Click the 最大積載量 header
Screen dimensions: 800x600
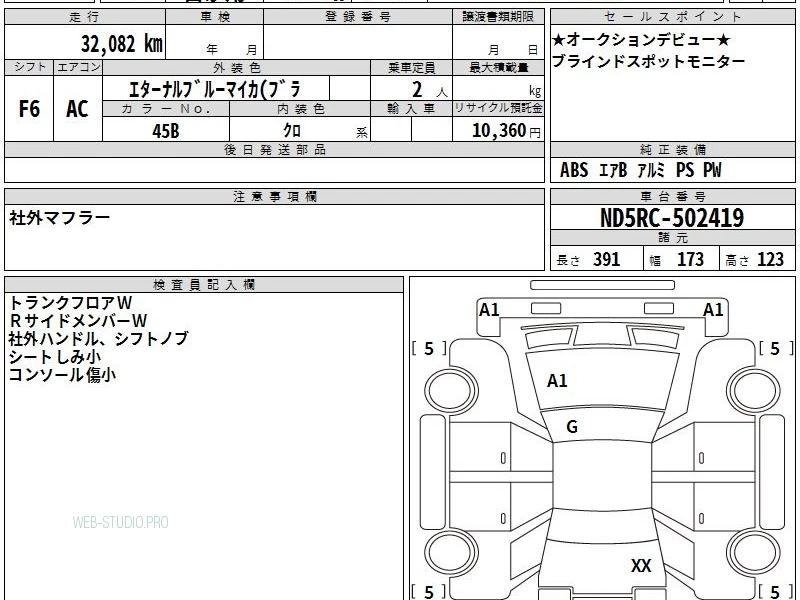coord(498,67)
